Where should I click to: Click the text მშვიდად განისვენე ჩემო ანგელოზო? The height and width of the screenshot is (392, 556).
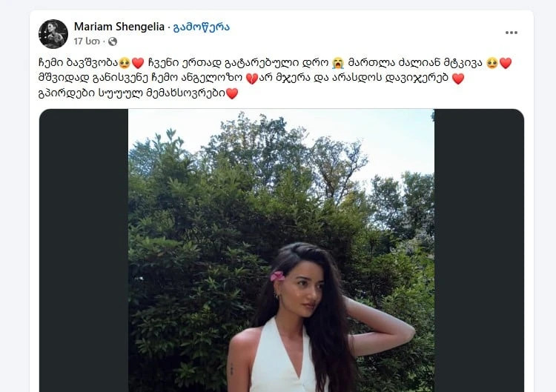click(141, 78)
